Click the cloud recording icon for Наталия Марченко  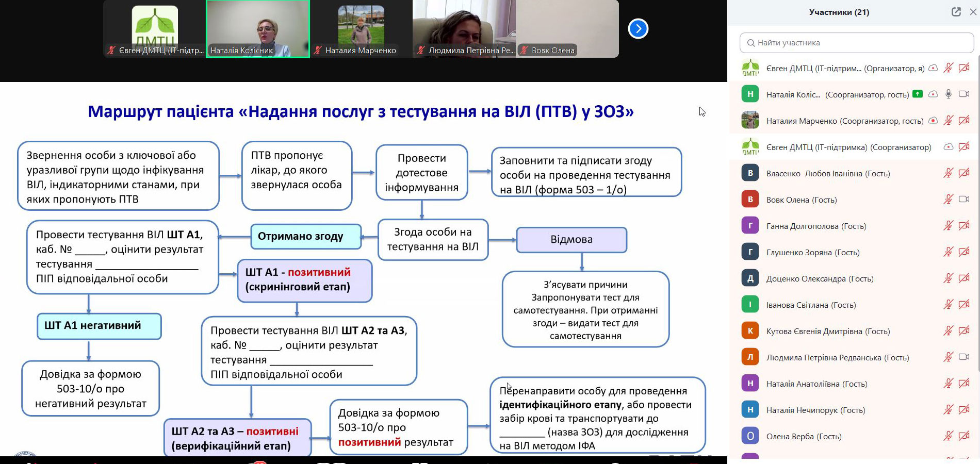[x=933, y=121]
